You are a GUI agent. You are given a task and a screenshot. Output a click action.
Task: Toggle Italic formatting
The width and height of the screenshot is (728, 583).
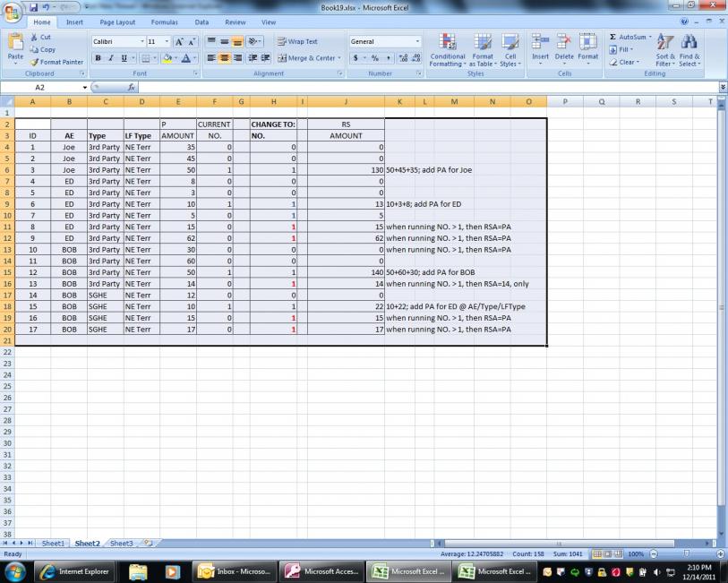tap(111, 57)
